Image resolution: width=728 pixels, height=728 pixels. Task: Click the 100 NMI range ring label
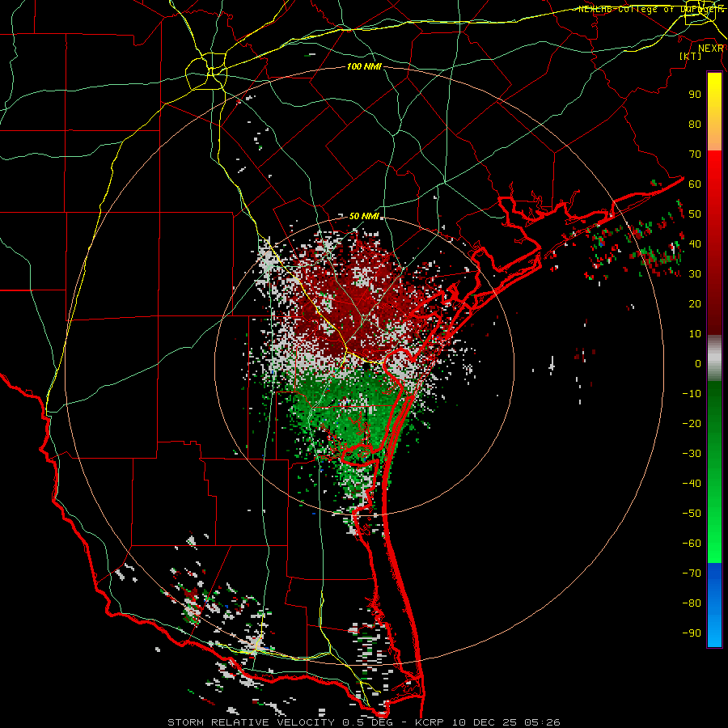tap(364, 67)
